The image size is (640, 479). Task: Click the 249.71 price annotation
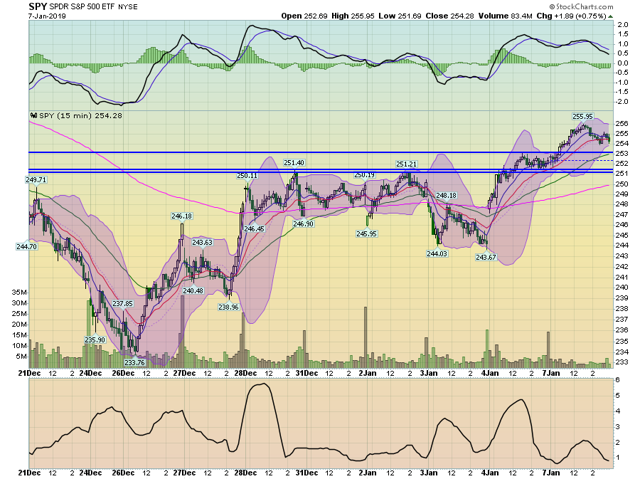36,180
